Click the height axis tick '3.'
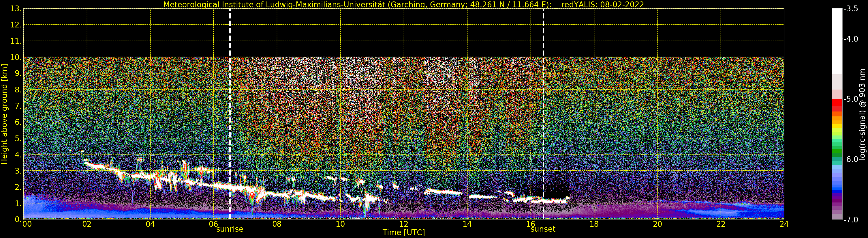 (18, 171)
